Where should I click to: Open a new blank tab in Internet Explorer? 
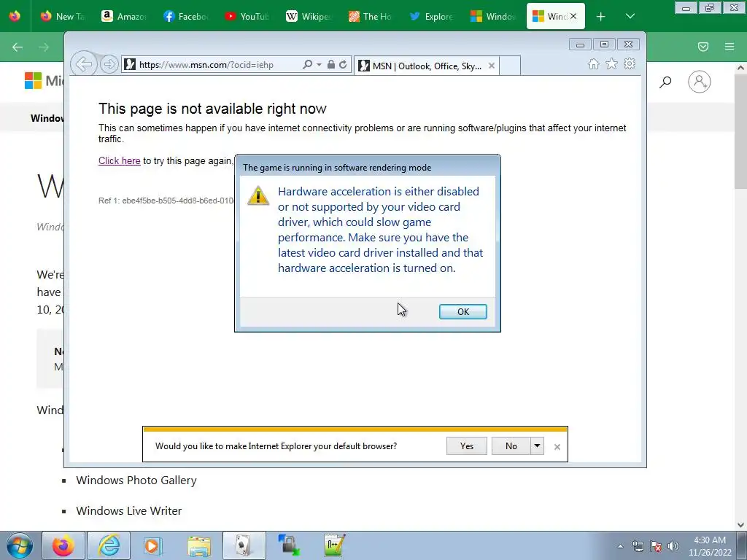pyautogui.click(x=509, y=66)
